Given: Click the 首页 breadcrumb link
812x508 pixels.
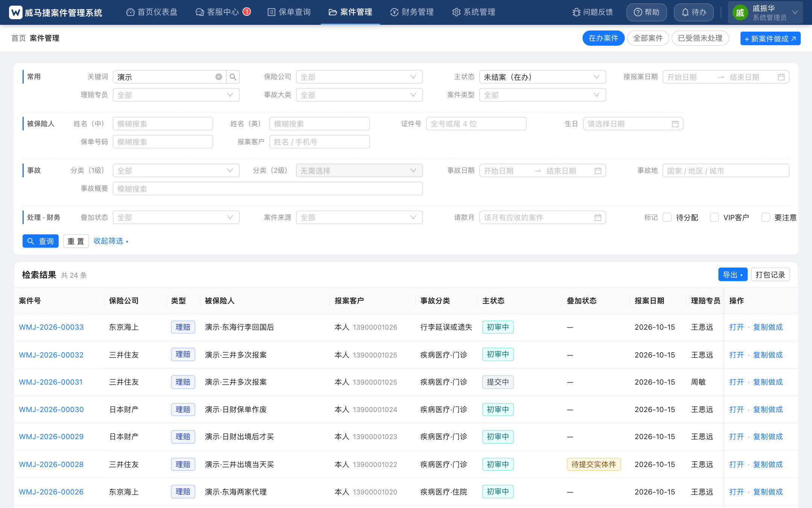Looking at the screenshot, I should [x=18, y=38].
